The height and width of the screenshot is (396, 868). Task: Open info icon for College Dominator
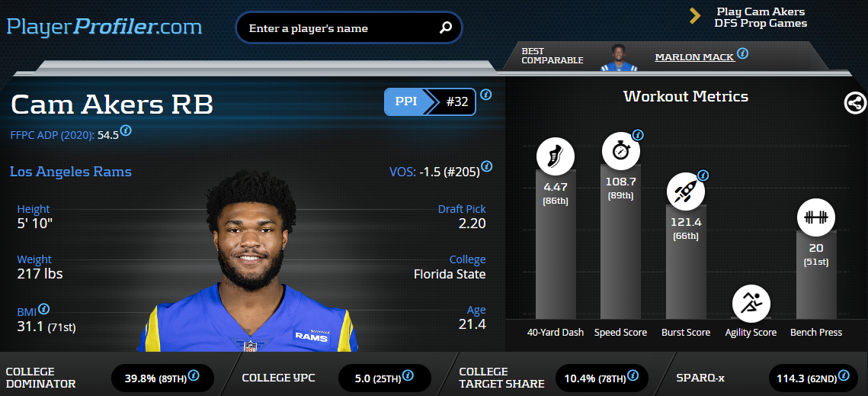(194, 375)
